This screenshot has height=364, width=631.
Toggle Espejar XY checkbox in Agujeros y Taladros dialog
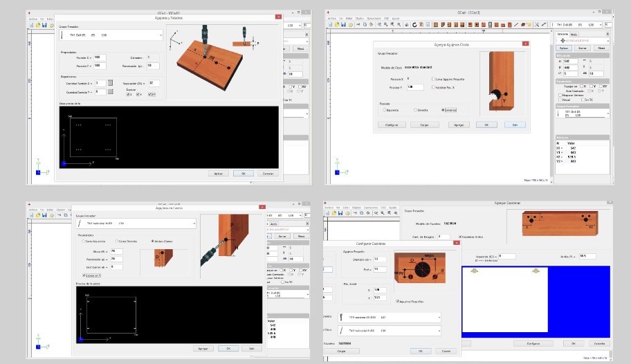coord(149,94)
